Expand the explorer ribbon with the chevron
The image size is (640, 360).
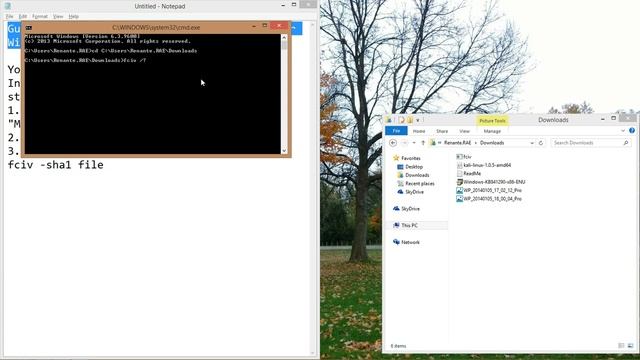point(623,131)
